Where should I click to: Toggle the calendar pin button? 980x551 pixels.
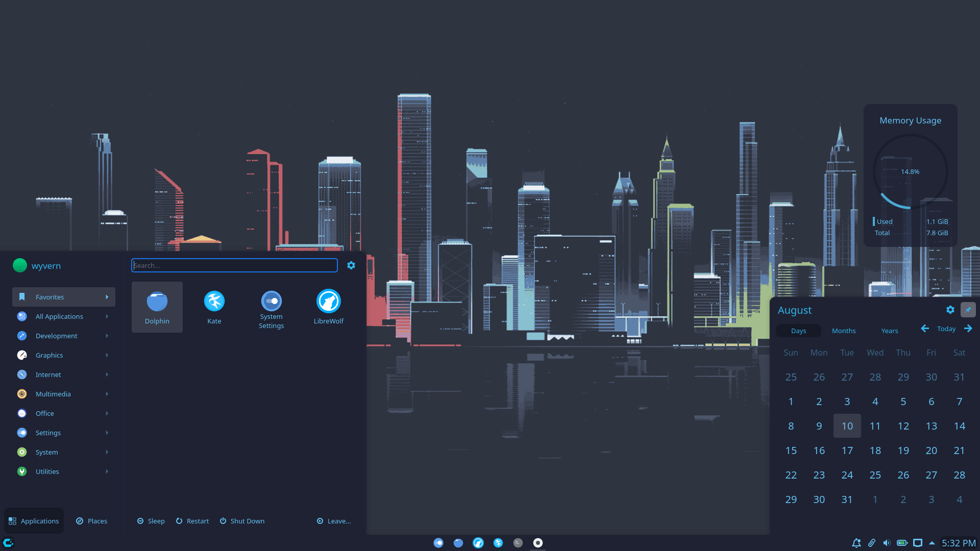[968, 310]
